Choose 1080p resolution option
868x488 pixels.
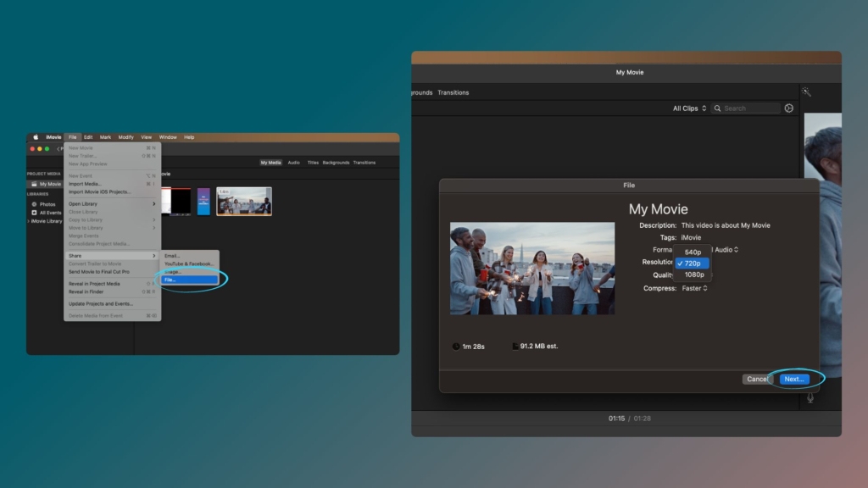(x=693, y=275)
